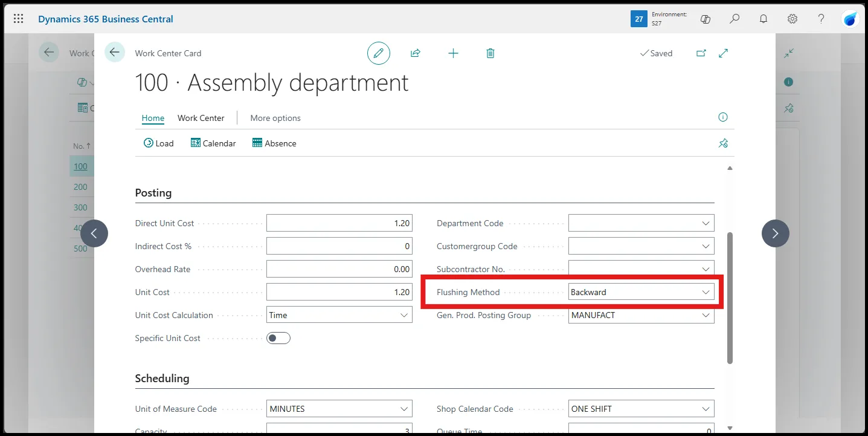Expand the card to full screen
Image resolution: width=868 pixels, height=436 pixels.
pyautogui.click(x=724, y=53)
